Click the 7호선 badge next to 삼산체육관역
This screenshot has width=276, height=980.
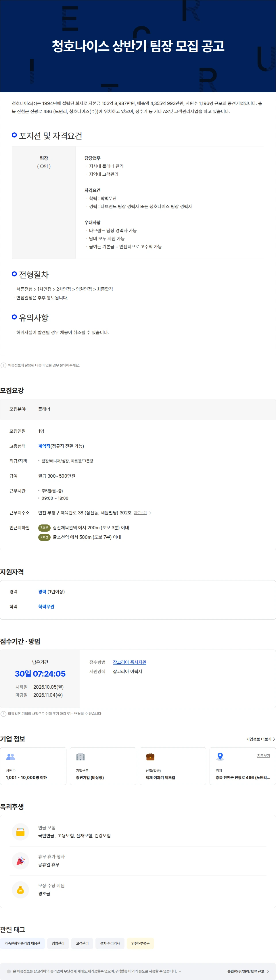(x=44, y=528)
